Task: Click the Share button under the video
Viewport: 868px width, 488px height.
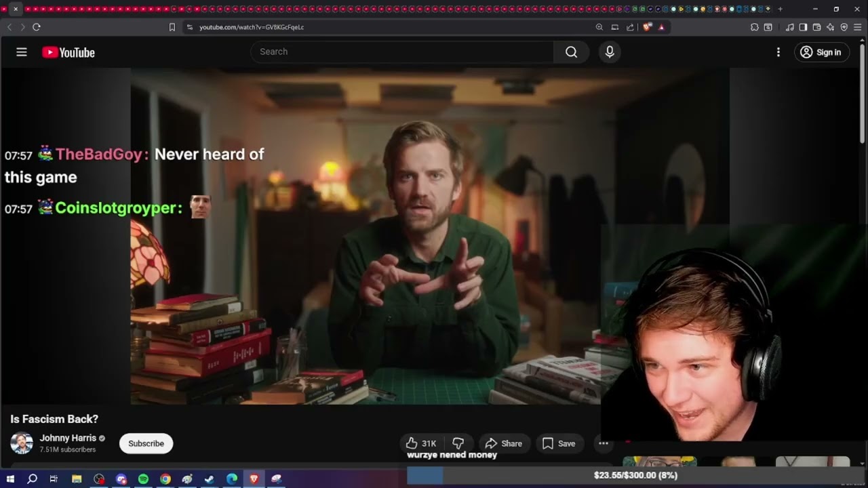Action: [504, 443]
